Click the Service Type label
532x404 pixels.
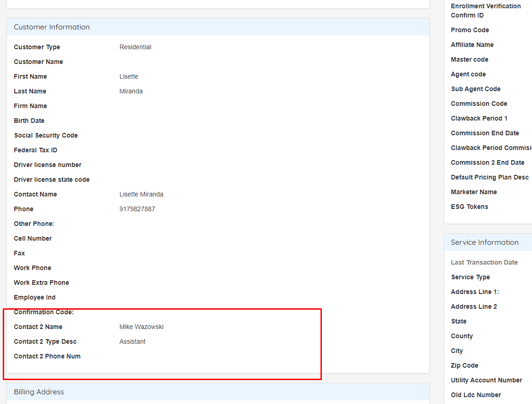tap(470, 277)
